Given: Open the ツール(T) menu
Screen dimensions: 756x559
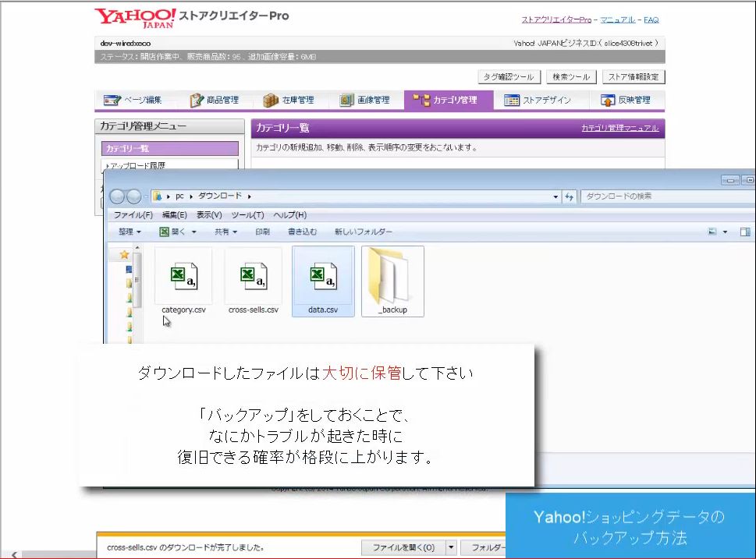Looking at the screenshot, I should [248, 215].
